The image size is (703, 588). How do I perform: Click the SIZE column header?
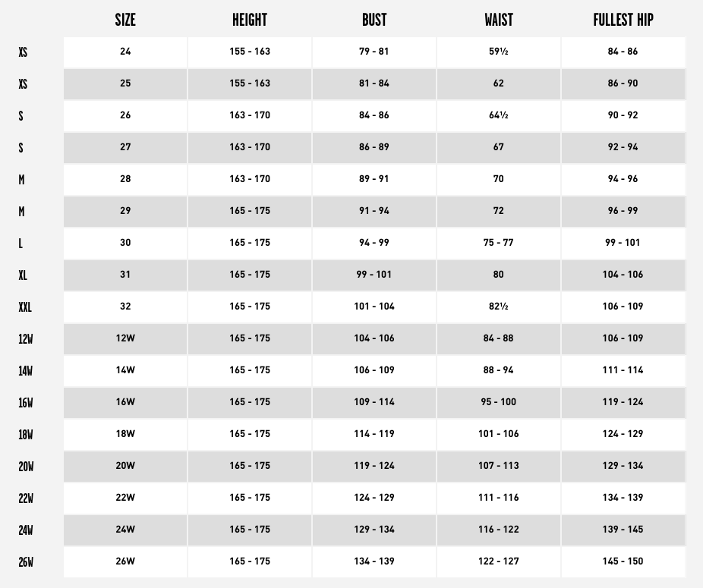pyautogui.click(x=125, y=20)
